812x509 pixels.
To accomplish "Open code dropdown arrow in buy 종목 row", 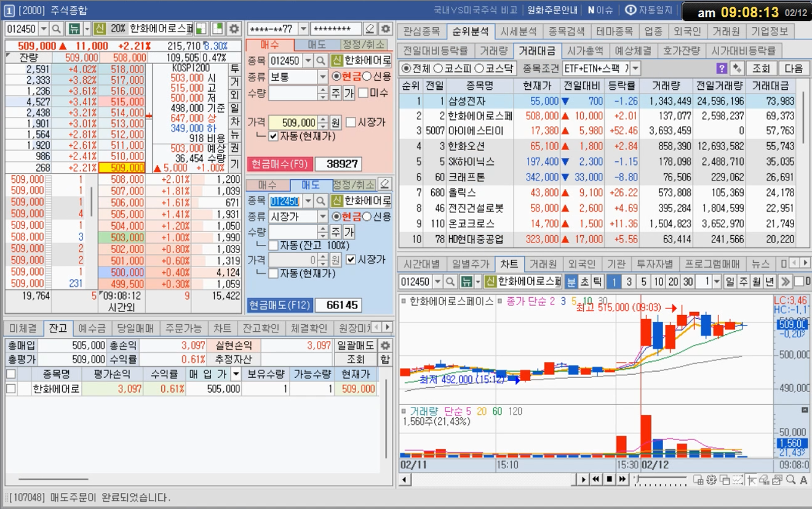I will click(308, 60).
